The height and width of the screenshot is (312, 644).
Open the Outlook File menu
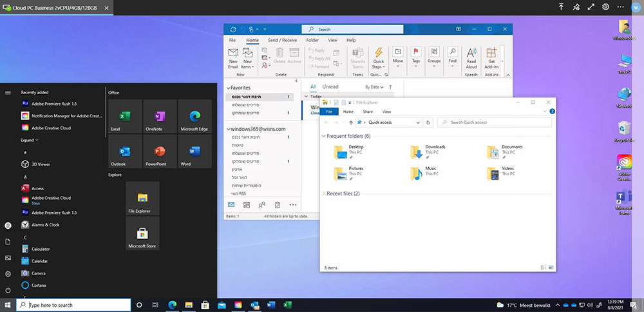(232, 40)
